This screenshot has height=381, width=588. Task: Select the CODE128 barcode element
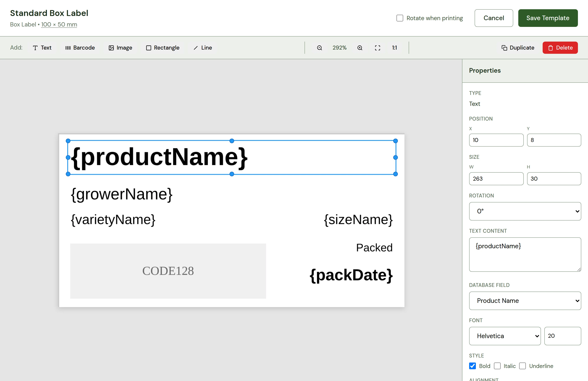(168, 271)
